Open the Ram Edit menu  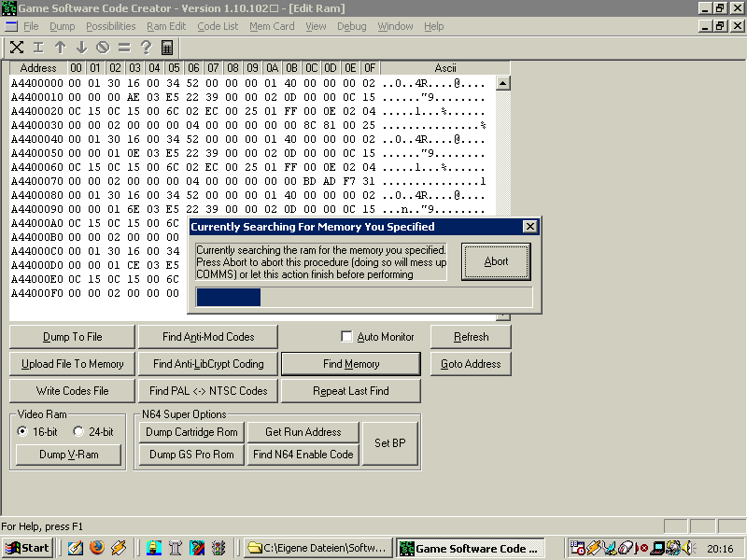coord(166,26)
